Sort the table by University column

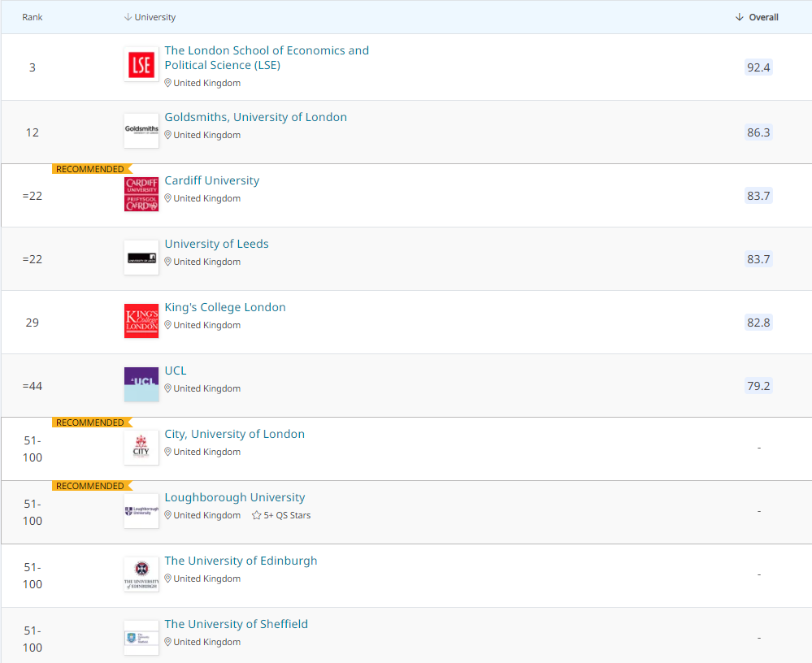150,17
